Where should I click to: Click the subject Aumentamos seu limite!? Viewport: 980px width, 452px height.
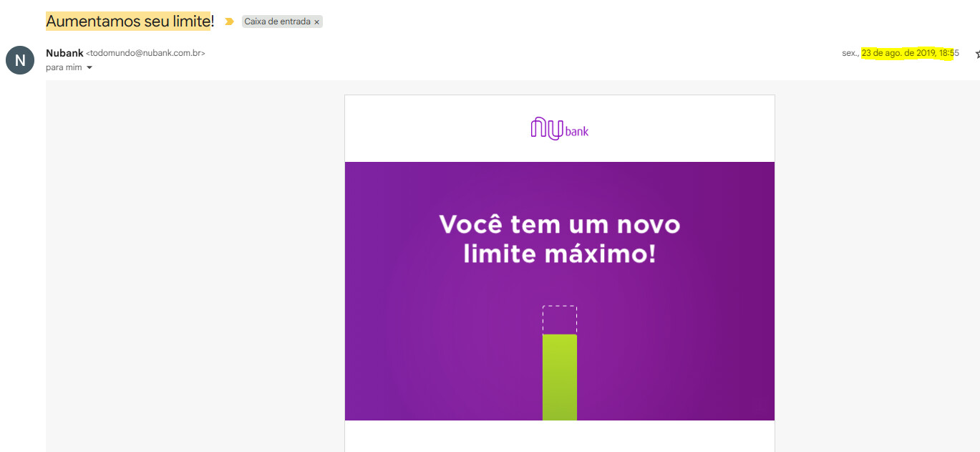coord(130,21)
